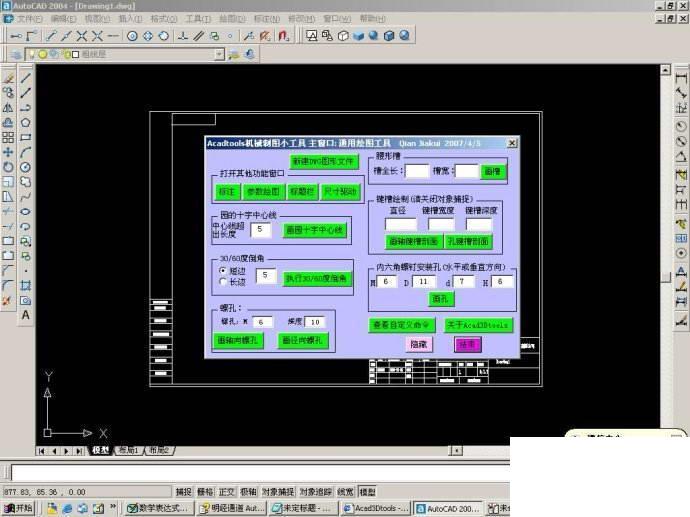690x517 pixels.
Task: Click the Object Snap Settings magnet icon
Action: click(x=283, y=36)
